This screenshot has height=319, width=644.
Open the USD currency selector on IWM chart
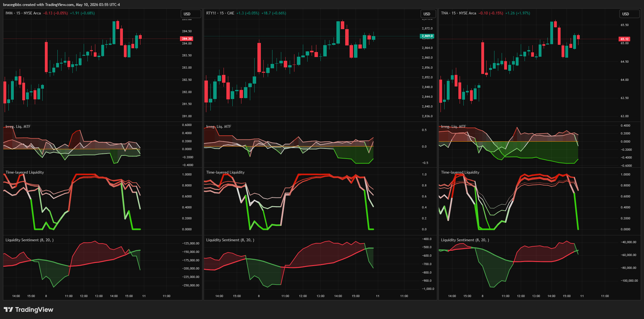click(191, 14)
